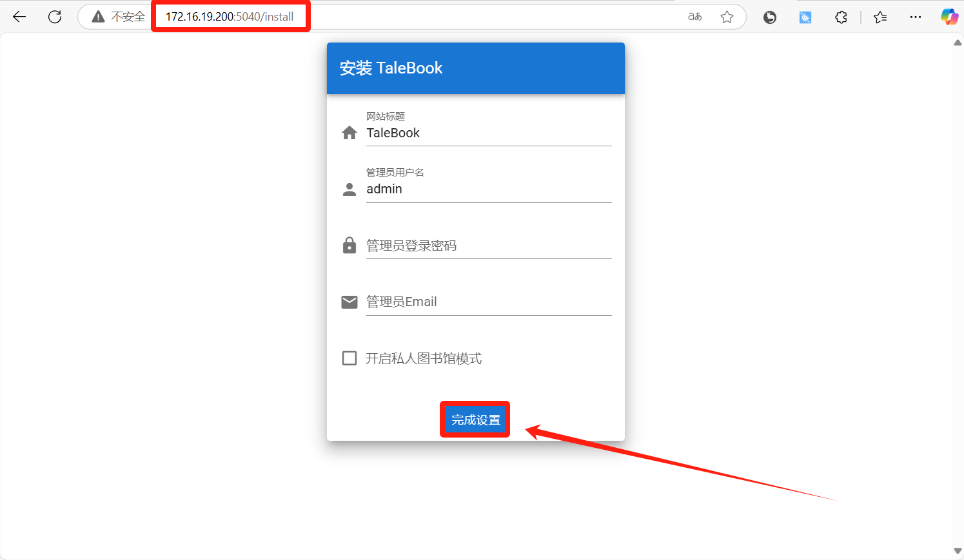
Task: Click the 开启私人图书馆模式 label
Action: coord(424,359)
